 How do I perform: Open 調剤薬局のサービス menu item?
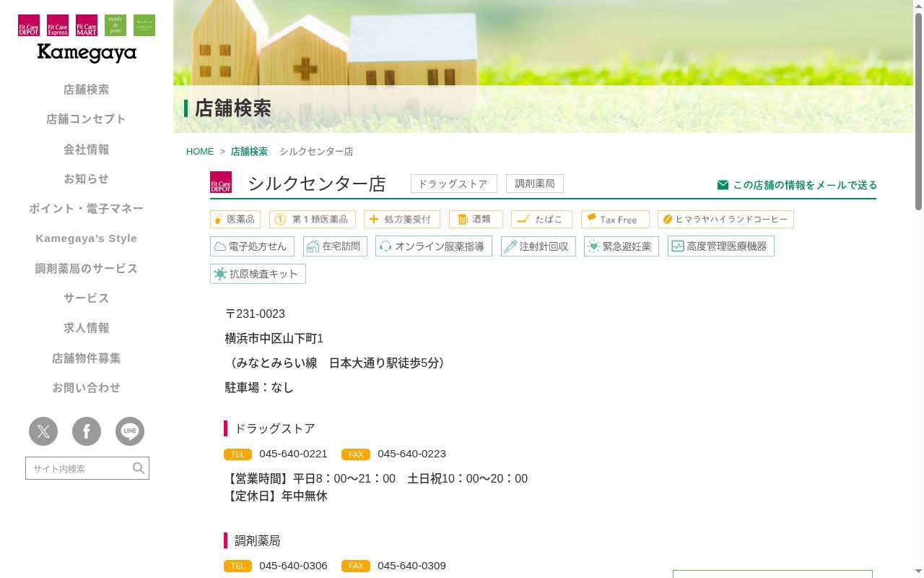87,269
